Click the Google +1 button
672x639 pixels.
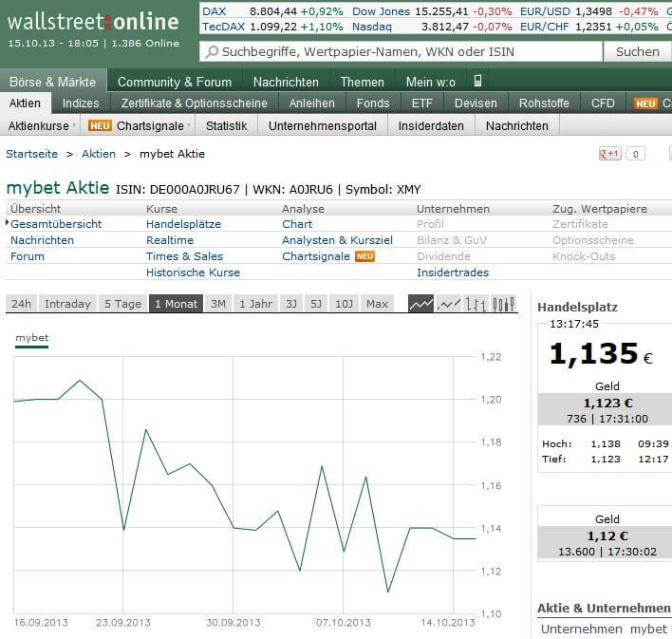pyautogui.click(x=610, y=154)
